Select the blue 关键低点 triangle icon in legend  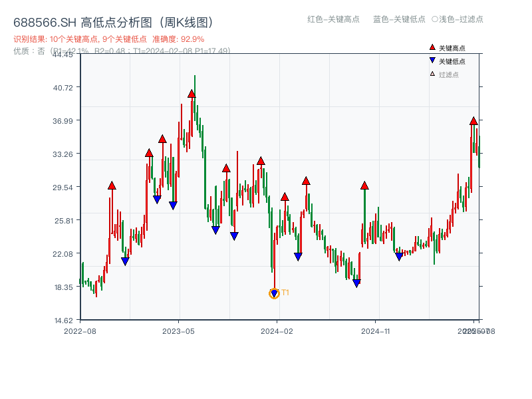tap(431, 59)
